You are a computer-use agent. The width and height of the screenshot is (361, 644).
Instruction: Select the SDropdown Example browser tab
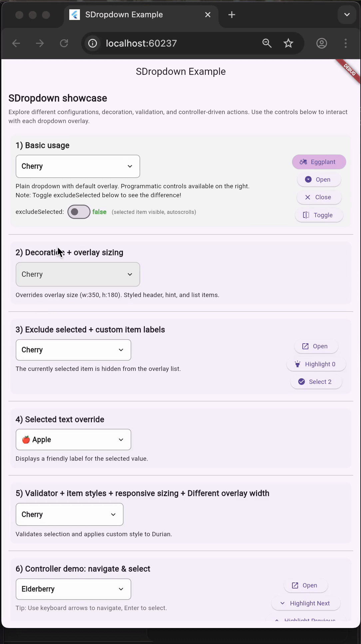click(x=124, y=15)
